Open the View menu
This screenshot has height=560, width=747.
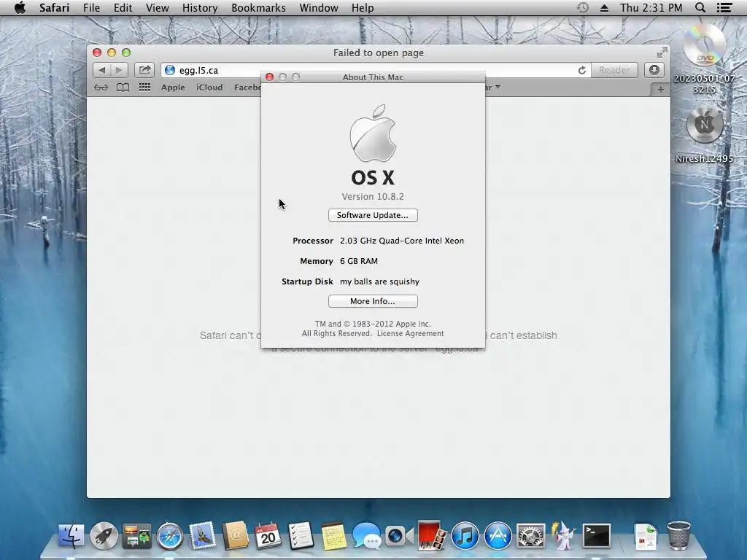(x=158, y=7)
